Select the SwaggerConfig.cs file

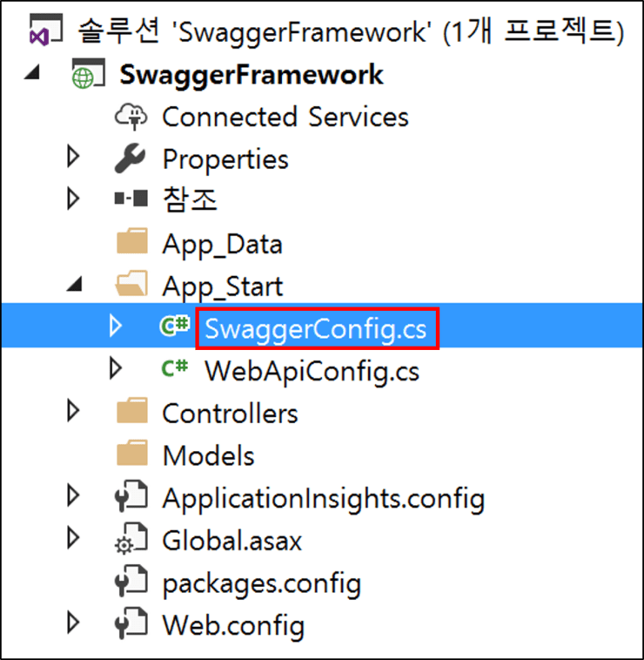tap(317, 328)
